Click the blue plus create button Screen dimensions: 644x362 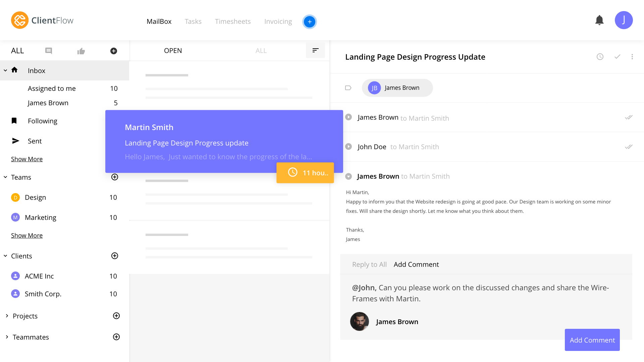(309, 22)
